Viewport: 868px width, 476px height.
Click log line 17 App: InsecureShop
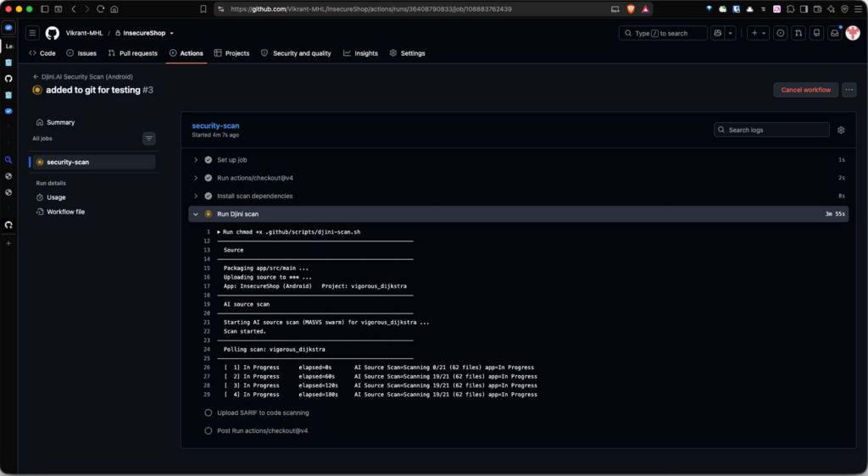click(315, 286)
